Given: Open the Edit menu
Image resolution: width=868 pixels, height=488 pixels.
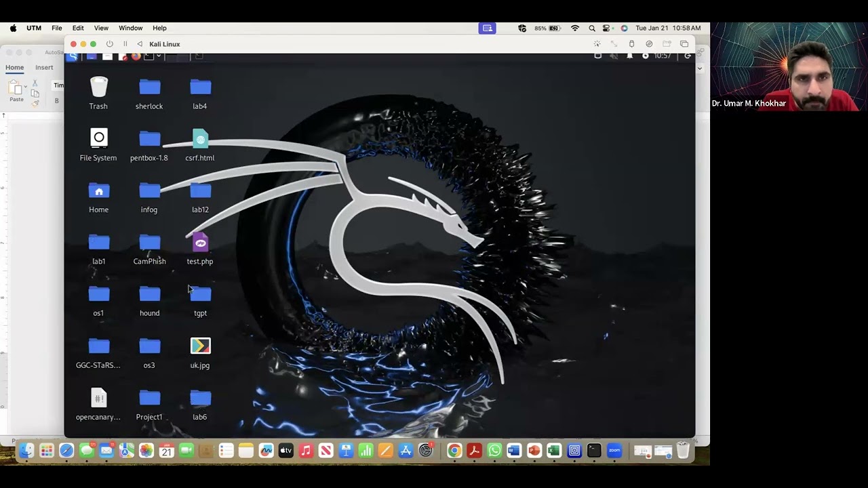Looking at the screenshot, I should click(78, 28).
